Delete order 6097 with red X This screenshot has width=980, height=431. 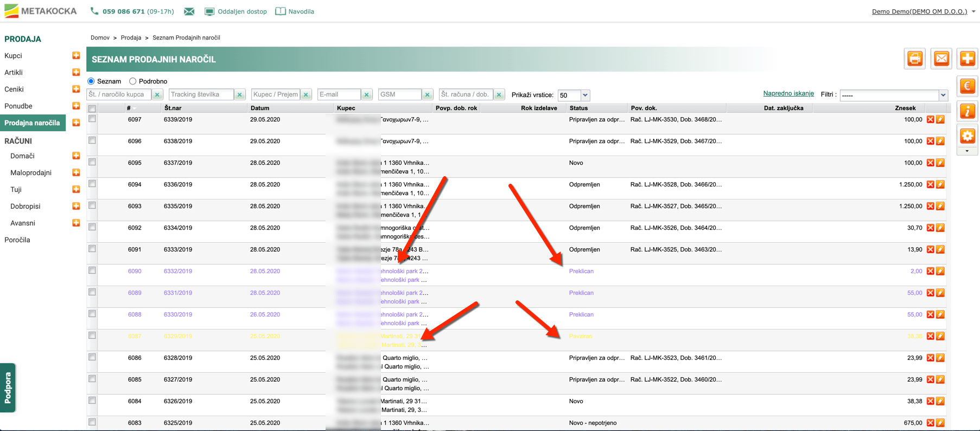pos(930,119)
